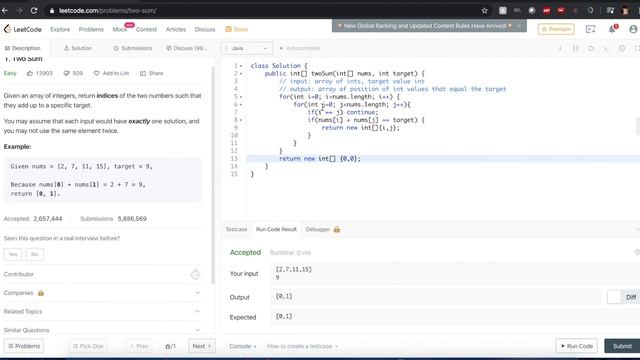Open the Problems list button at bottom
640x360 pixels.
(24, 346)
